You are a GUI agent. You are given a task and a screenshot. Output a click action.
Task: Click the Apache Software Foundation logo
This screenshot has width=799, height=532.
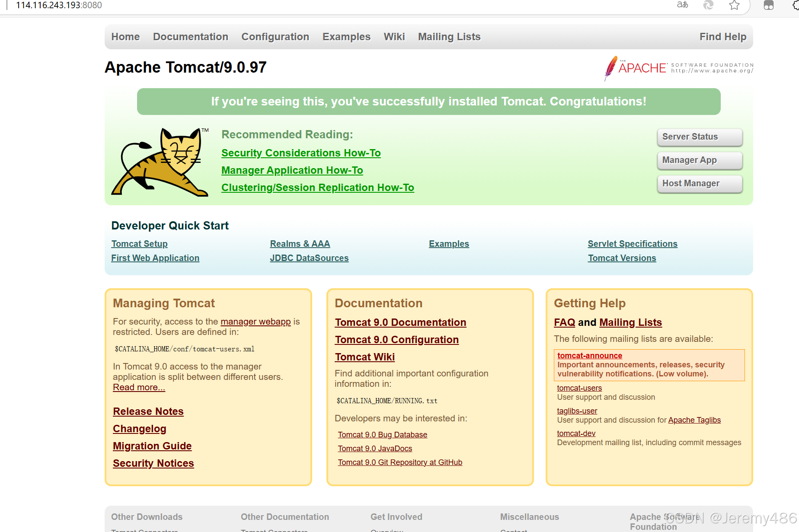tap(678, 68)
